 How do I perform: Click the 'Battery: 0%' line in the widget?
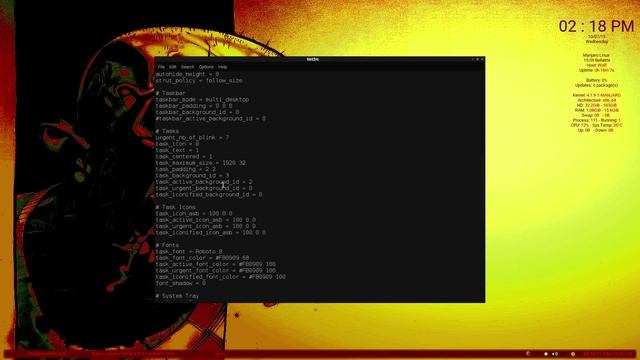point(596,80)
